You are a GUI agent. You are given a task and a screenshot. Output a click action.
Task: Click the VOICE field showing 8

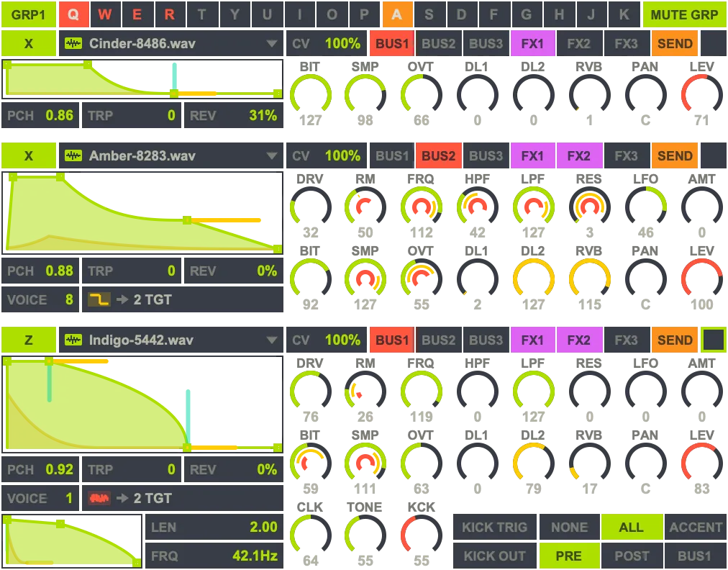[x=40, y=299]
